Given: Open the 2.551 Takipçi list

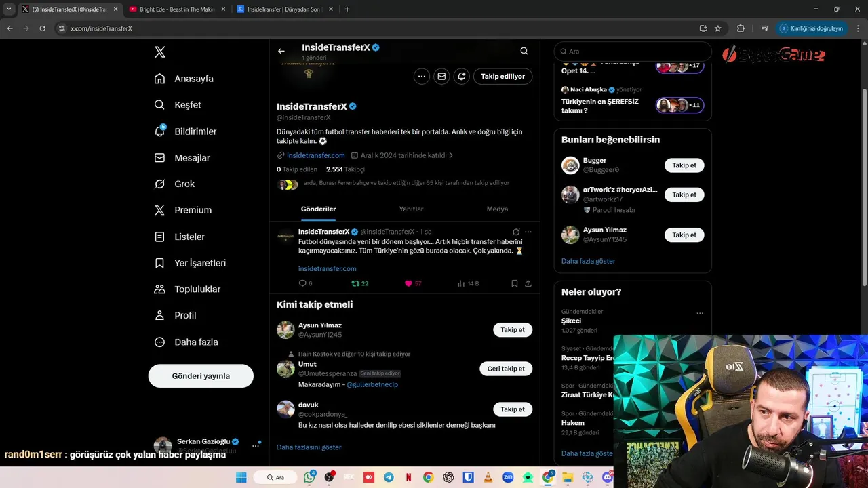Looking at the screenshot, I should click(345, 169).
